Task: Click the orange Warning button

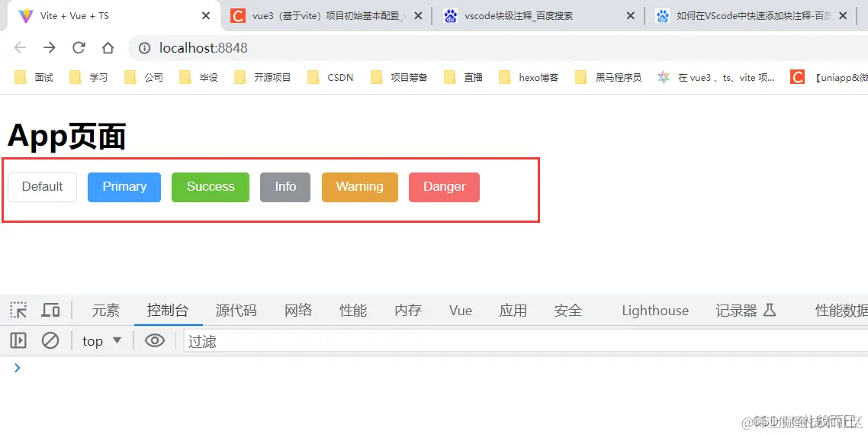Action: click(360, 187)
